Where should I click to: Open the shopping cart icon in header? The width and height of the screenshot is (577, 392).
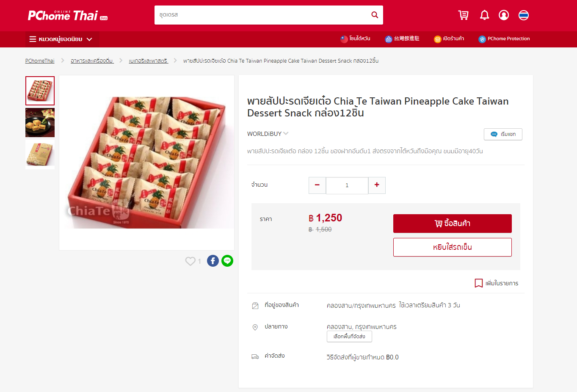[x=464, y=15]
